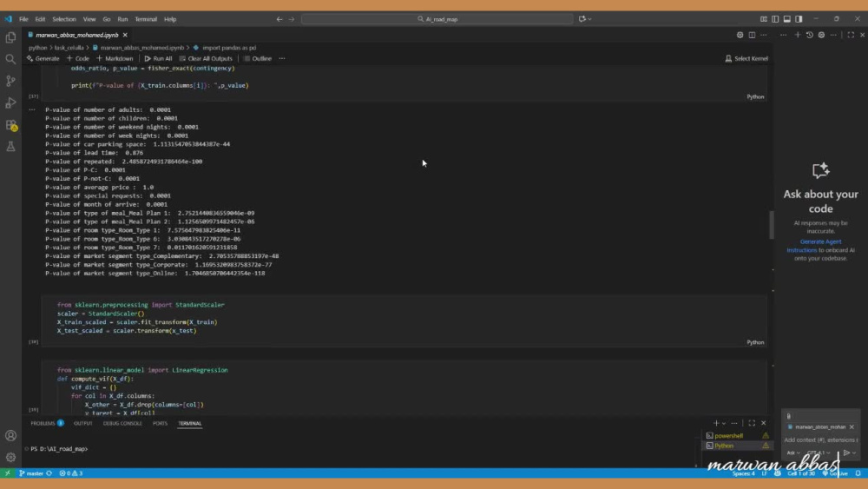Click Select Kernel
The width and height of the screenshot is (868, 489).
coord(746,58)
